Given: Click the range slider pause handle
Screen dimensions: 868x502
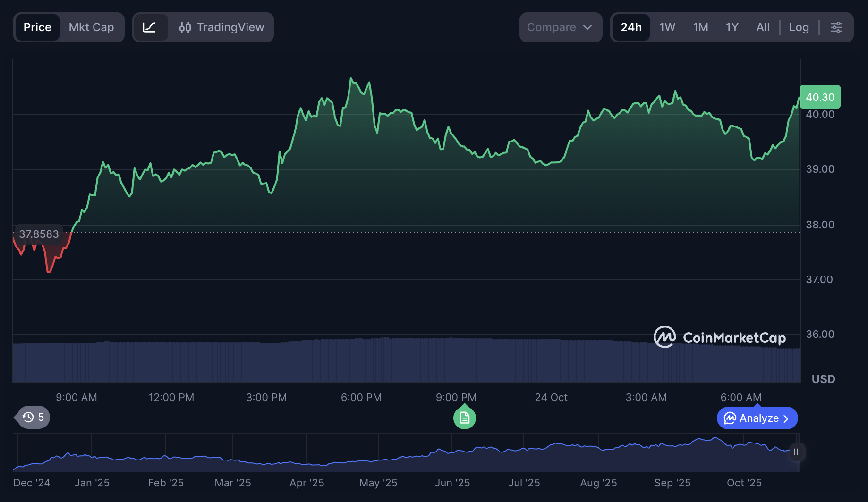Looking at the screenshot, I should (796, 452).
